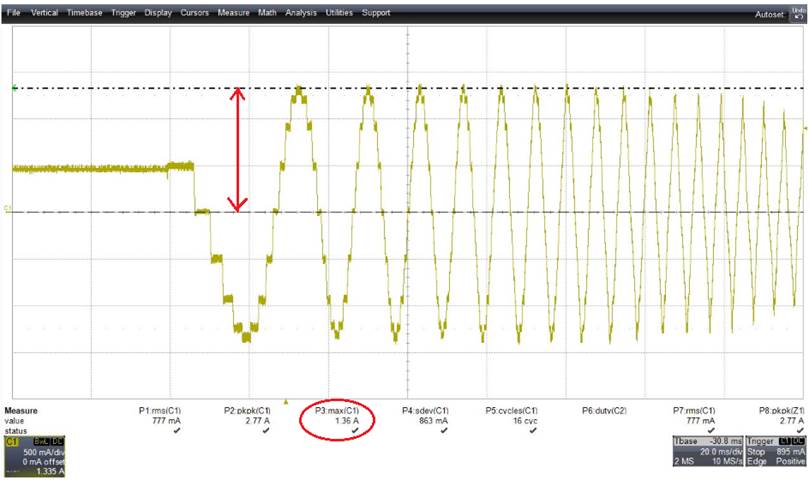Open the File menu
Screen dimensions: 809x480
click(x=14, y=12)
